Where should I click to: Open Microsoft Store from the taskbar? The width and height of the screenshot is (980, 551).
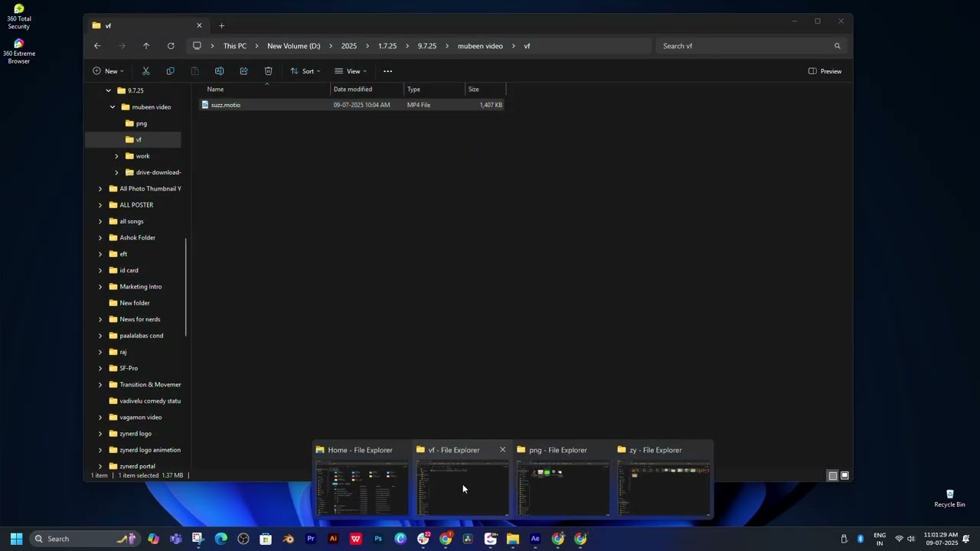tap(266, 539)
